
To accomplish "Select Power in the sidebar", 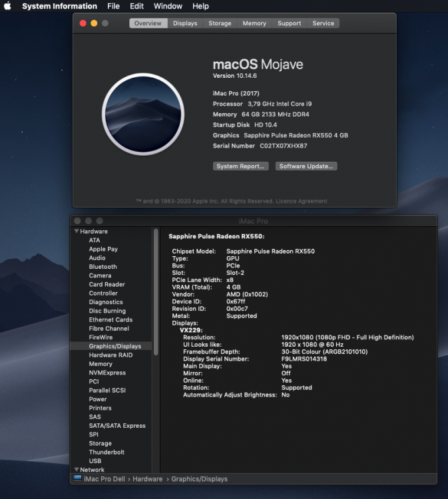I will pos(98,399).
